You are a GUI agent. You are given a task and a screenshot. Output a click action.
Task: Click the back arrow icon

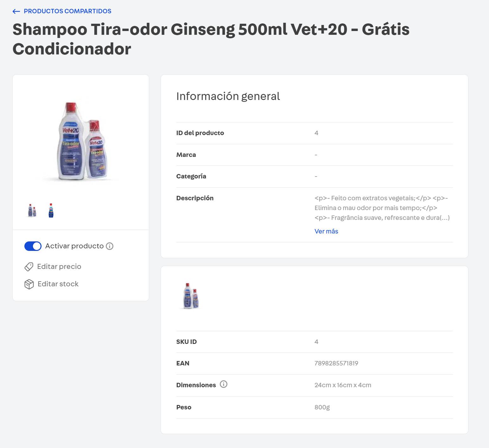(16, 11)
